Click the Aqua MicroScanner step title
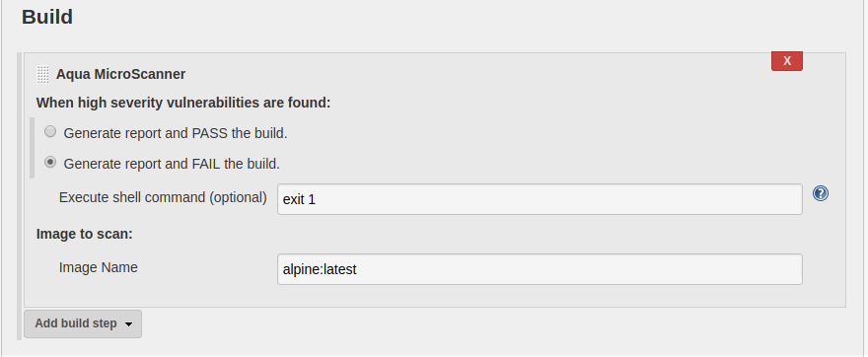Image resolution: width=868 pixels, height=357 pixels. [120, 74]
